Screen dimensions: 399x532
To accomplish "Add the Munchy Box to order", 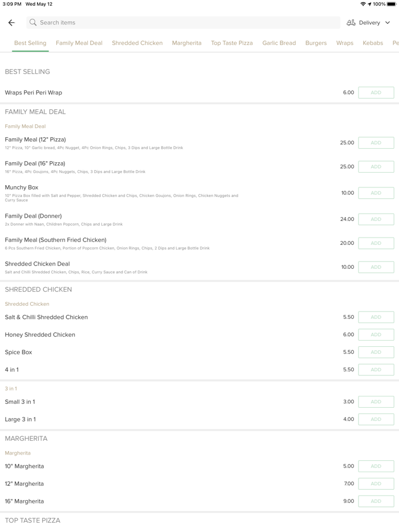I will click(x=376, y=193).
